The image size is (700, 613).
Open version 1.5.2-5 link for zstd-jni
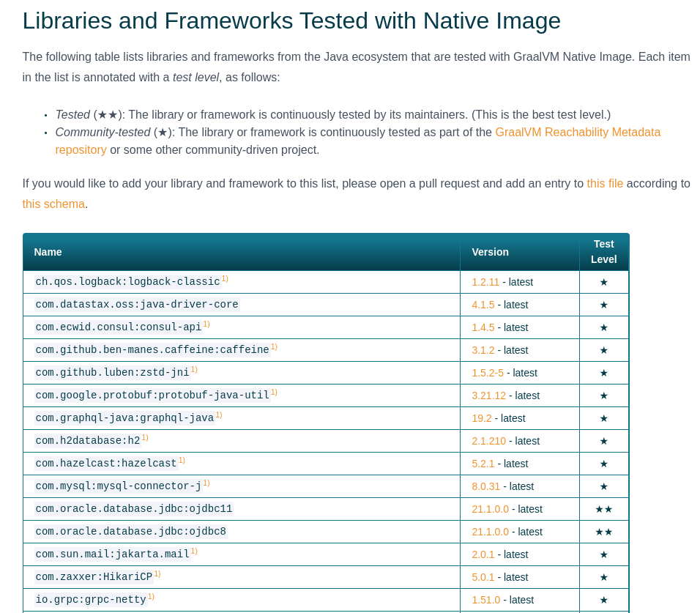click(488, 373)
